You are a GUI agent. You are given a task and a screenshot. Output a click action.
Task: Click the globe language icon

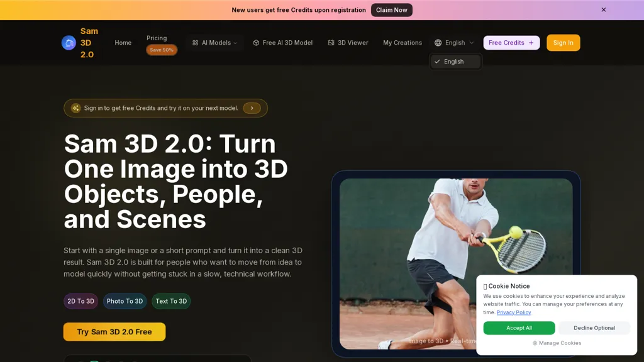[438, 43]
